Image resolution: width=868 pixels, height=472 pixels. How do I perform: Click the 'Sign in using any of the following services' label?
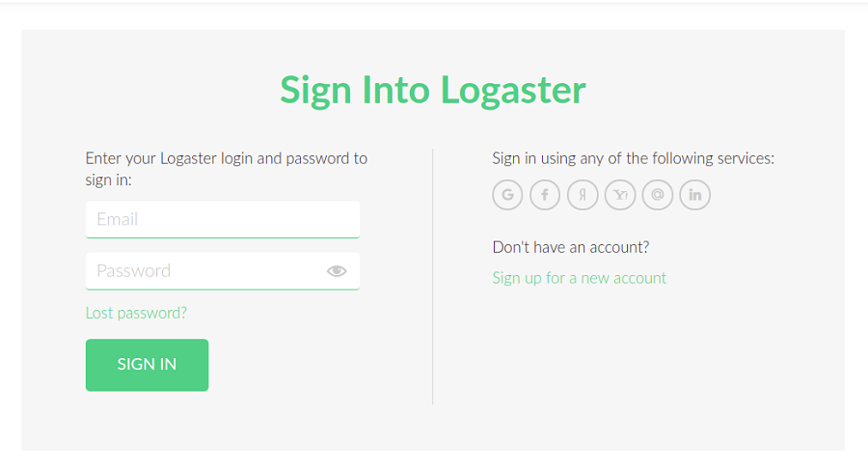(x=633, y=158)
